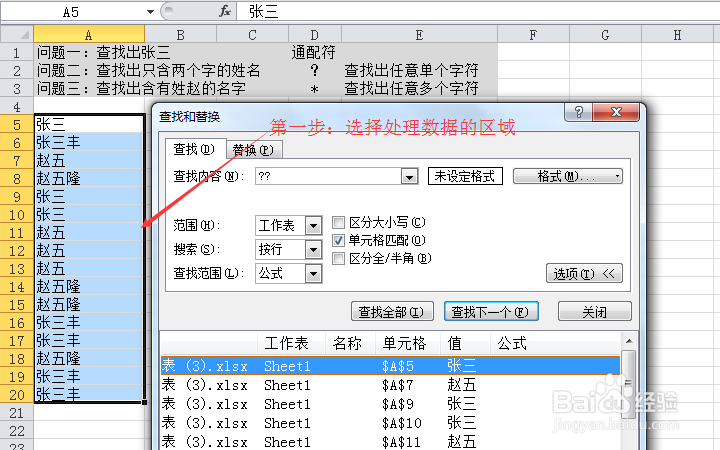
Task: Click cell with 问题二:查找出只含两个字的姓名
Action: pyautogui.click(x=89, y=70)
